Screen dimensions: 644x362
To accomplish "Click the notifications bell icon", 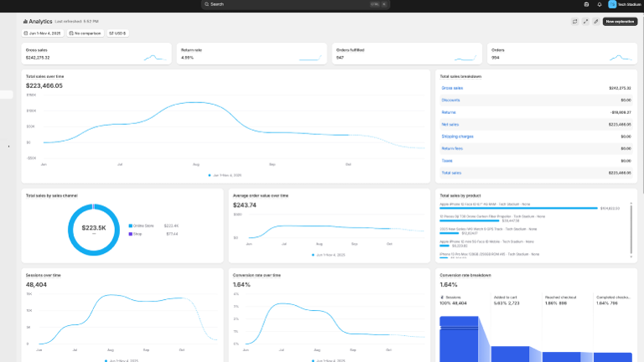I will 600,4.
